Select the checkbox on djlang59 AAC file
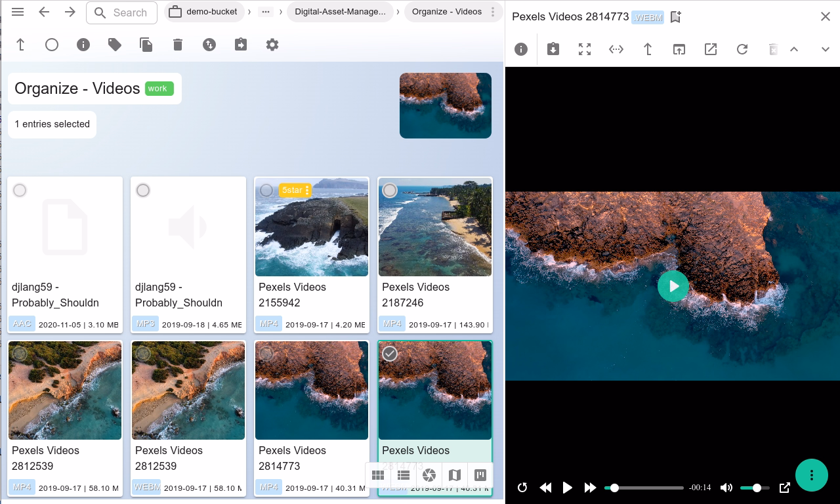This screenshot has width=840, height=504. [x=20, y=190]
